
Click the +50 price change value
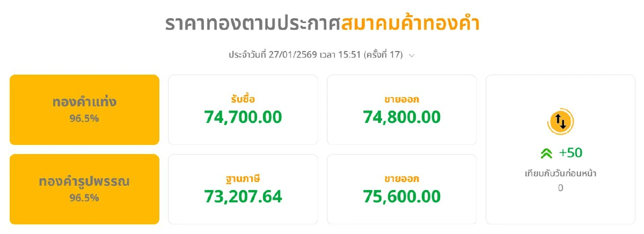click(x=570, y=153)
